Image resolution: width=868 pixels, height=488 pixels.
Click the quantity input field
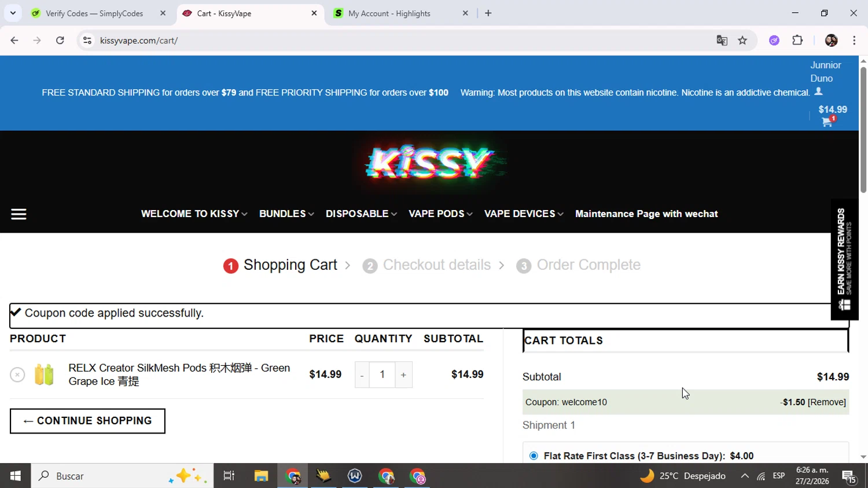point(382,375)
